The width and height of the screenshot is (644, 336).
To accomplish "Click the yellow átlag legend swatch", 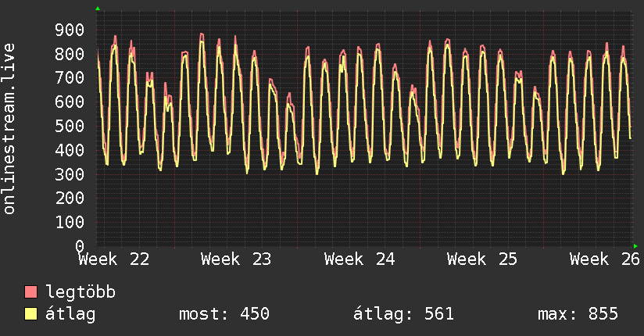I will (30, 313).
